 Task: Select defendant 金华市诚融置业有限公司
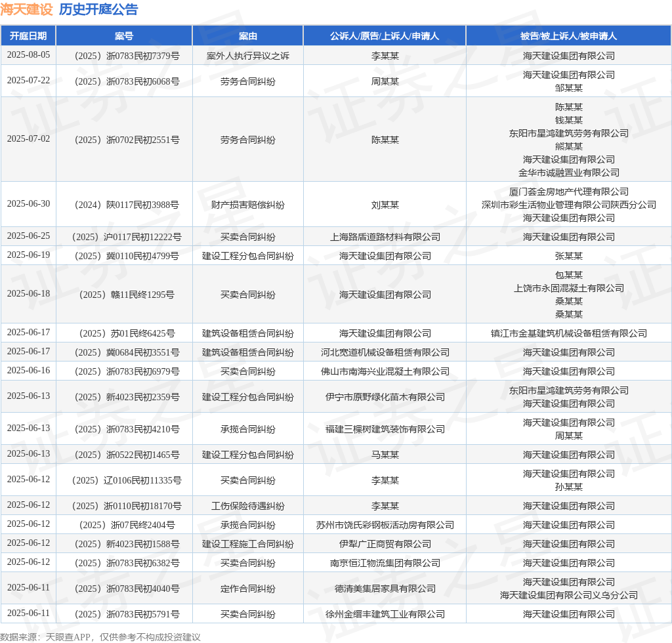click(569, 173)
